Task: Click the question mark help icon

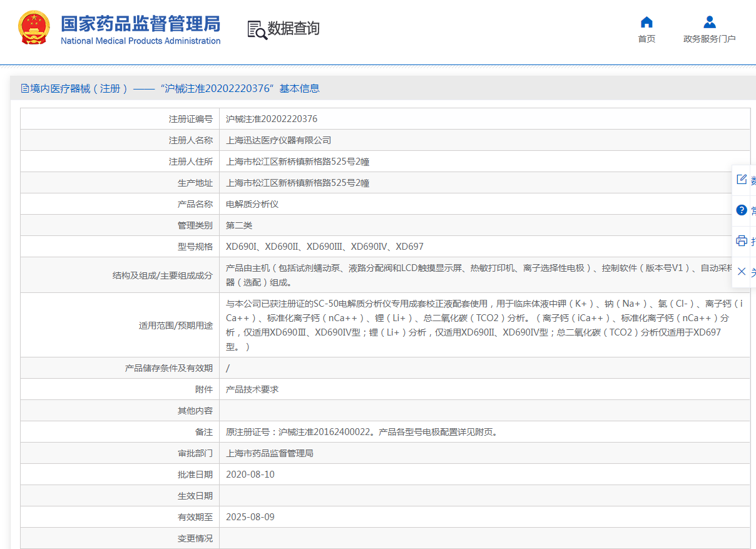Action: click(x=742, y=210)
